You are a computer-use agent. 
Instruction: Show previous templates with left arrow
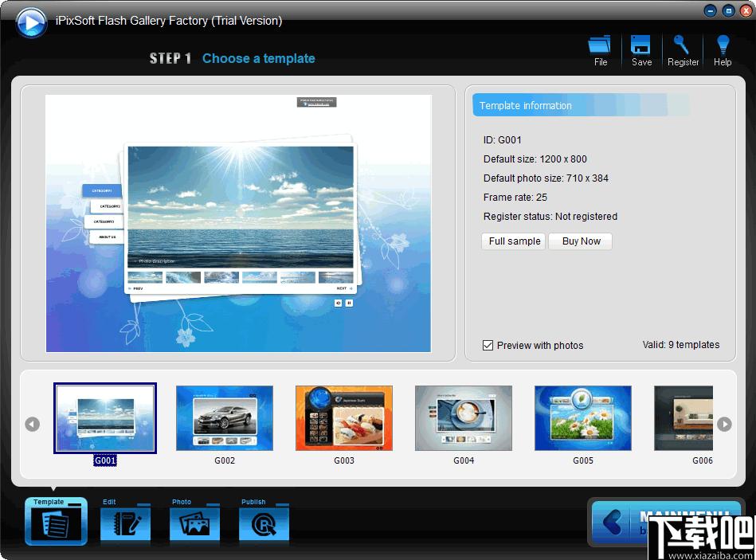[x=33, y=424]
